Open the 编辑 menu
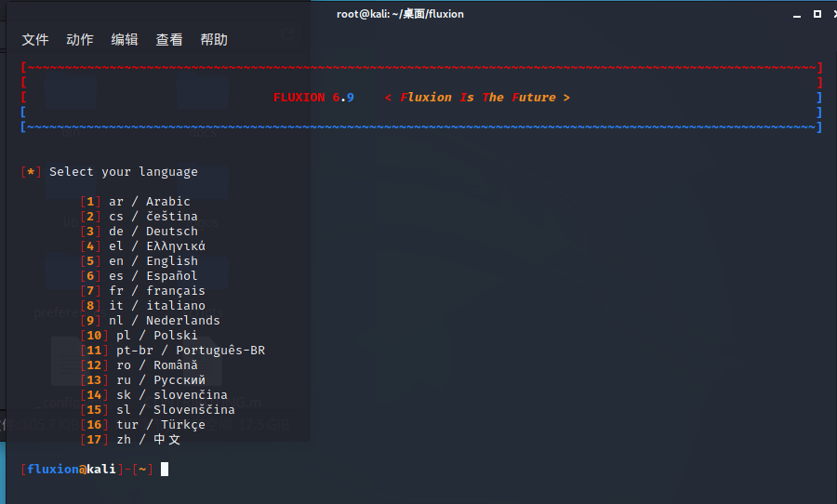The height and width of the screenshot is (504, 837). pos(125,39)
